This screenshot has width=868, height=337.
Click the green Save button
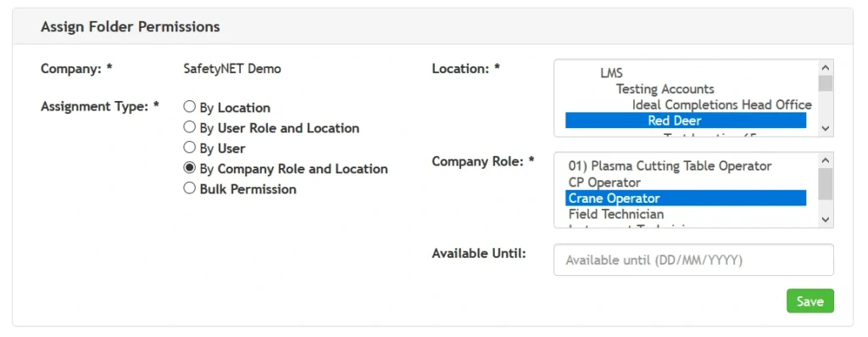(810, 301)
